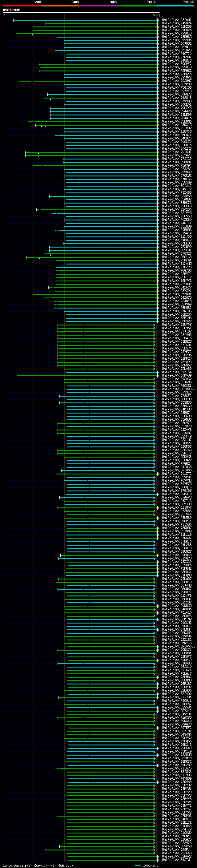
Task: Click the label UniRef100_Q119B5
Action: pyautogui.click(x=176, y=40)
